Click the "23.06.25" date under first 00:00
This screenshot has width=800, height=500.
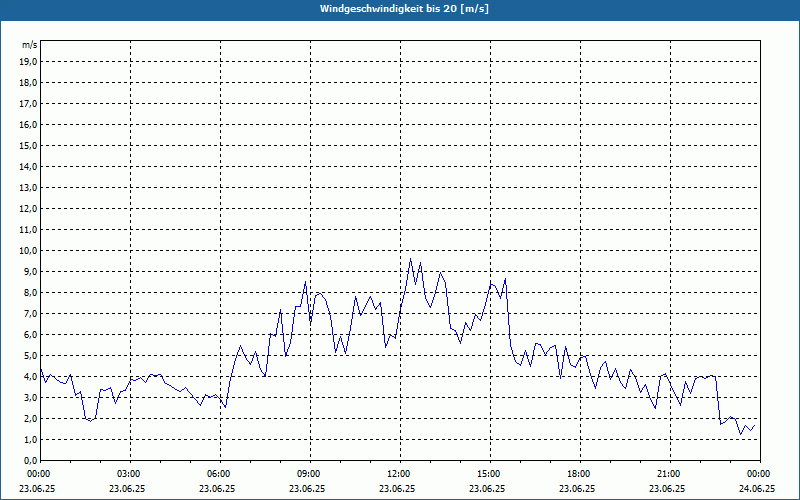[37, 488]
